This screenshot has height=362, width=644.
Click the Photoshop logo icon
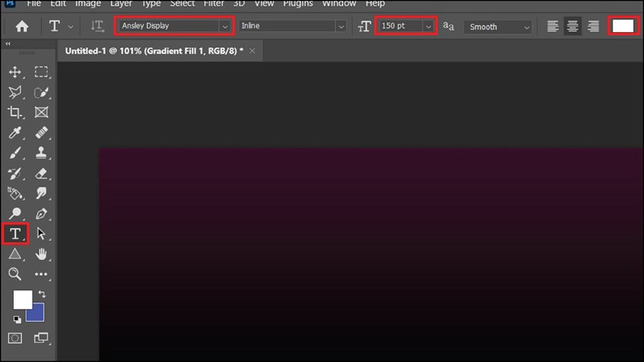coord(10,3)
